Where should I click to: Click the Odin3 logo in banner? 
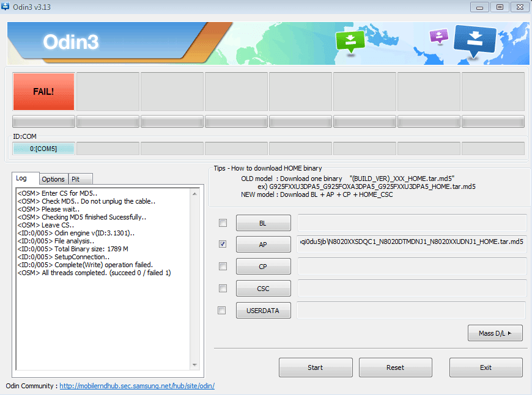pyautogui.click(x=70, y=42)
